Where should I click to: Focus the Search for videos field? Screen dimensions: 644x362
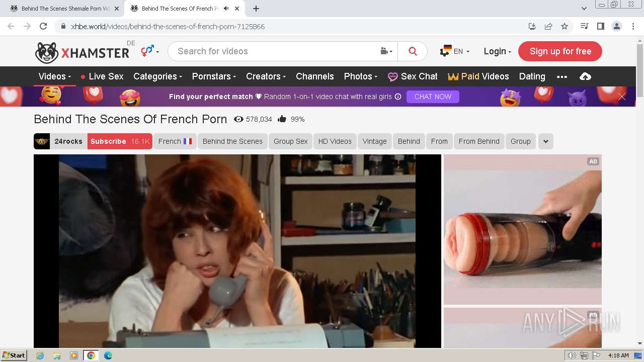pyautogui.click(x=274, y=51)
